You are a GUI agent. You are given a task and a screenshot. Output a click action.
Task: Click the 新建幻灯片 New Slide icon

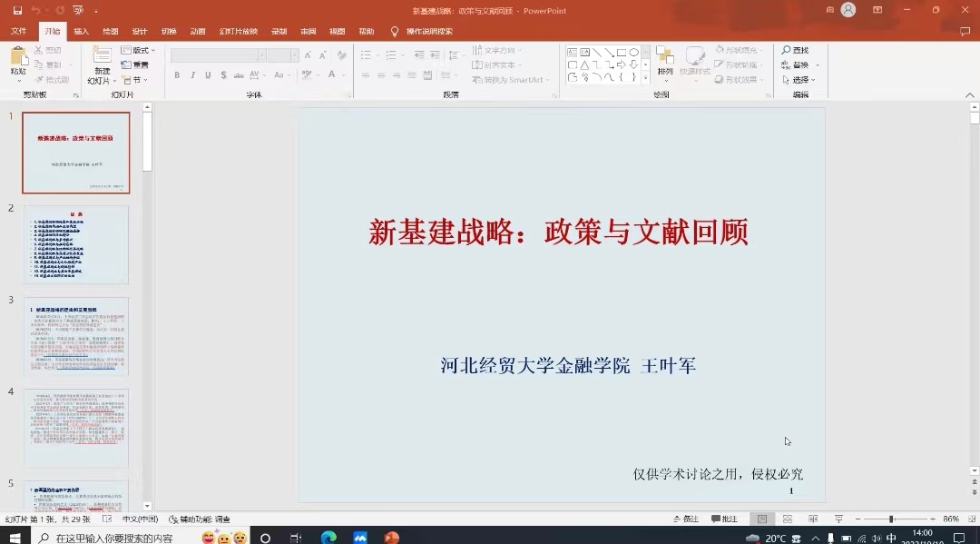tap(102, 55)
